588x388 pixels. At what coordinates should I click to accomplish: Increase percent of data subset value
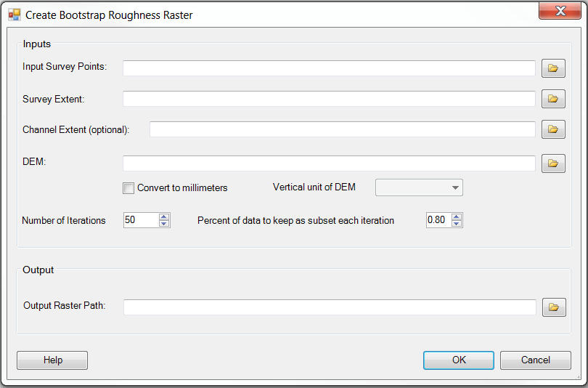(x=456, y=217)
